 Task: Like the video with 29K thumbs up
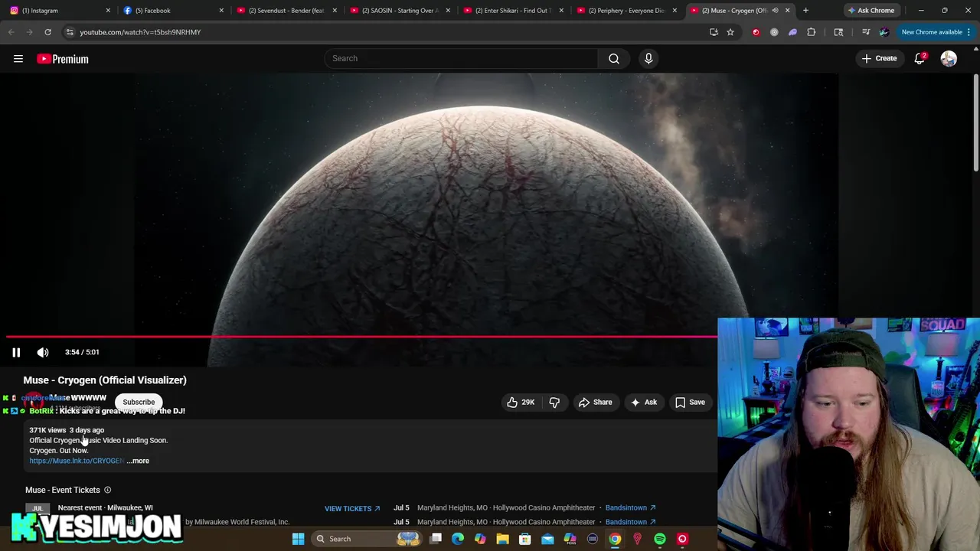point(521,402)
